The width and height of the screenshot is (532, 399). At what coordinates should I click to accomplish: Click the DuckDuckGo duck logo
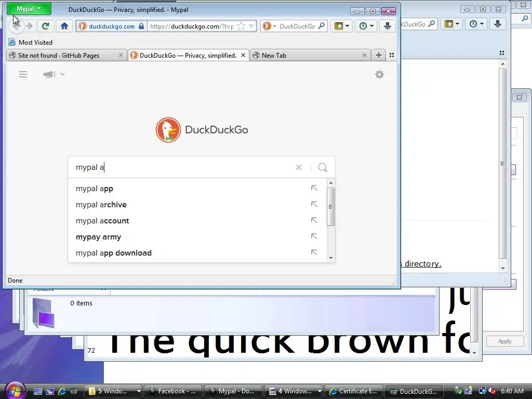[x=168, y=129]
